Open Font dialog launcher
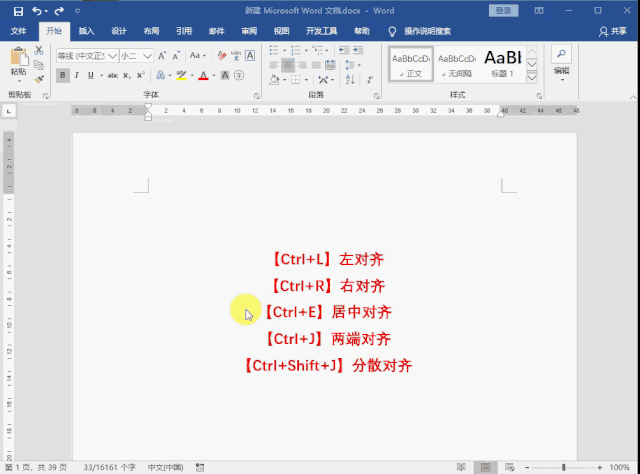Image resolution: width=640 pixels, height=474 pixels. coord(256,96)
